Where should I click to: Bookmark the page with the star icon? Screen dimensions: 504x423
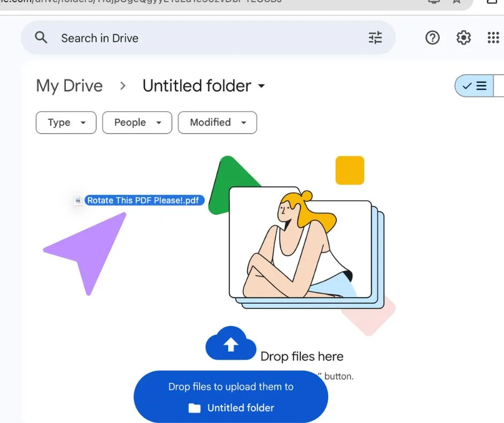[x=456, y=2]
